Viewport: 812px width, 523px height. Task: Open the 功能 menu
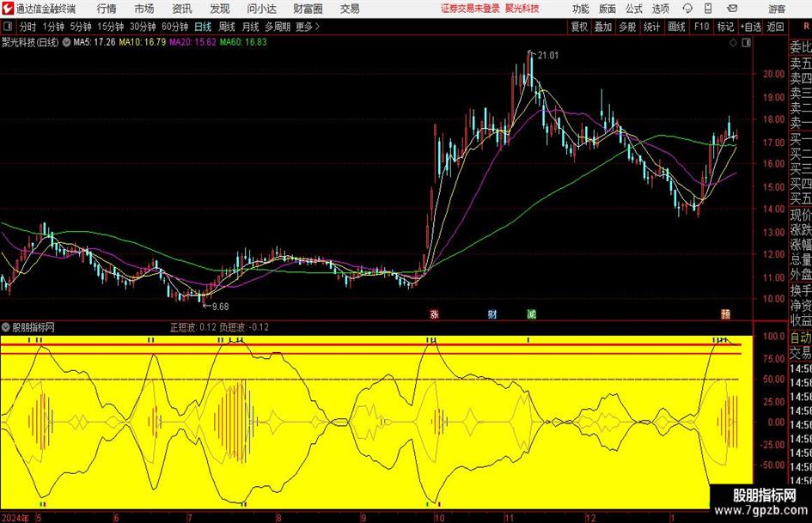click(x=581, y=9)
